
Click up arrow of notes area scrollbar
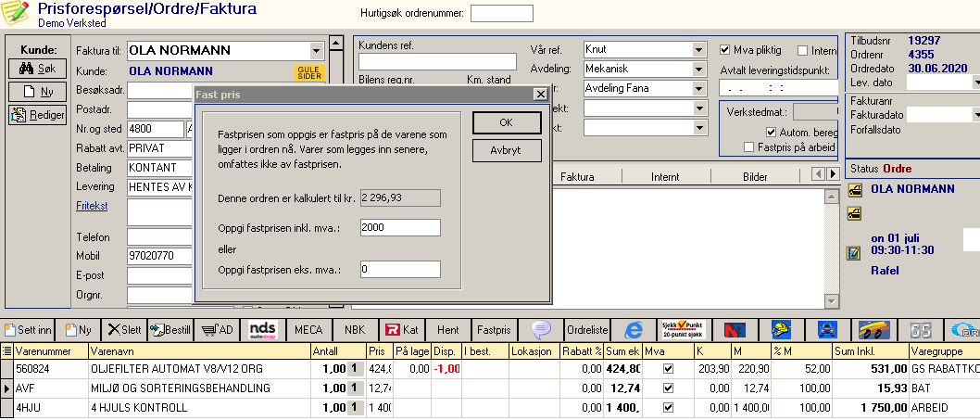(x=831, y=197)
